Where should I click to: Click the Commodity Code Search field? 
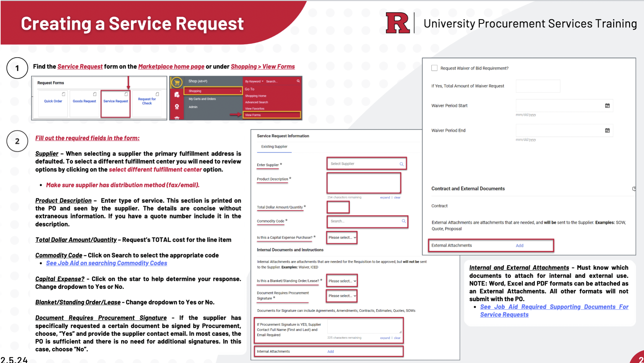click(x=367, y=221)
